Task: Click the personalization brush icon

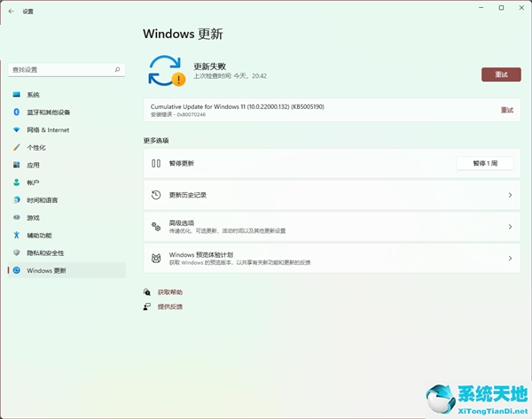Action: [17, 147]
